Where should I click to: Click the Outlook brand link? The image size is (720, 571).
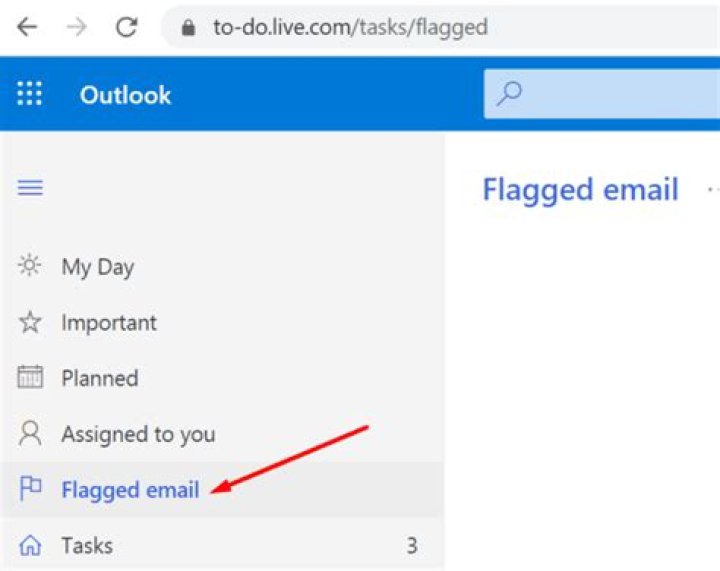(126, 95)
